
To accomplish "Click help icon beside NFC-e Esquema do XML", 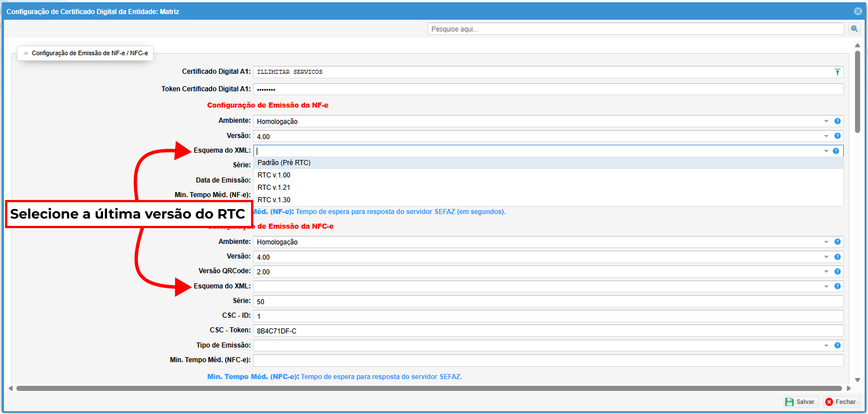I will click(837, 286).
